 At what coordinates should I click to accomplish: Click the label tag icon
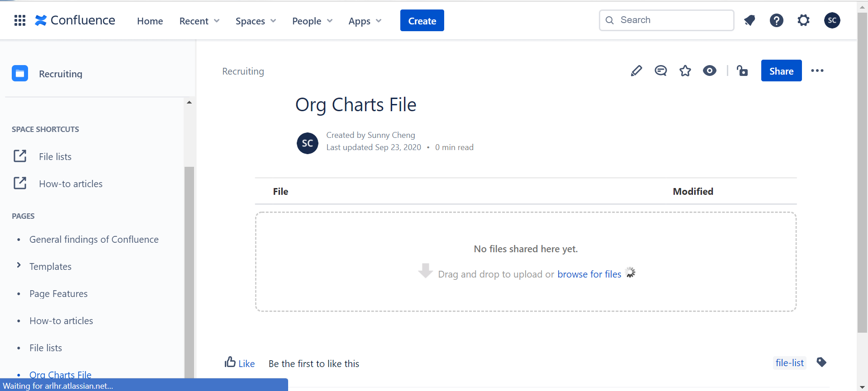pos(822,362)
